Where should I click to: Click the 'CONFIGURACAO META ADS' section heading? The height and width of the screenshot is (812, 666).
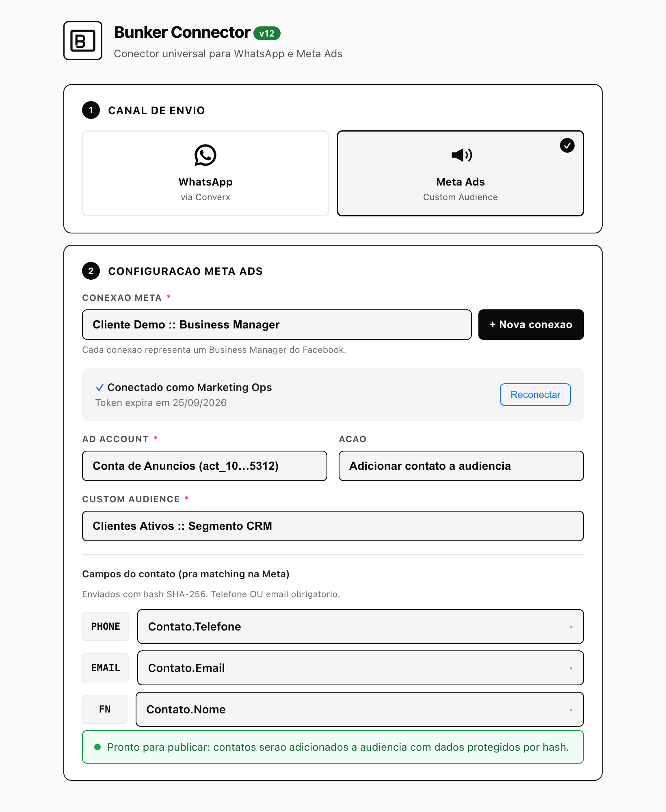[x=186, y=271]
